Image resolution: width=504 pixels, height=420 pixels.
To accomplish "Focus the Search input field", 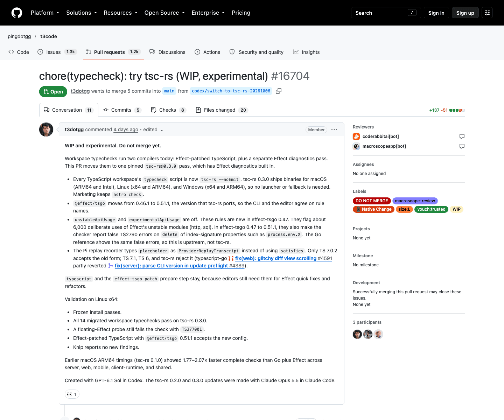I will (386, 13).
